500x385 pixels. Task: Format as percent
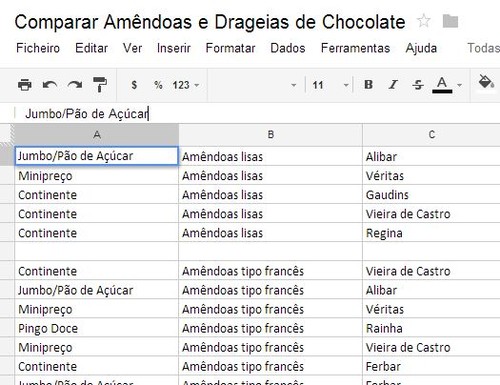(158, 85)
